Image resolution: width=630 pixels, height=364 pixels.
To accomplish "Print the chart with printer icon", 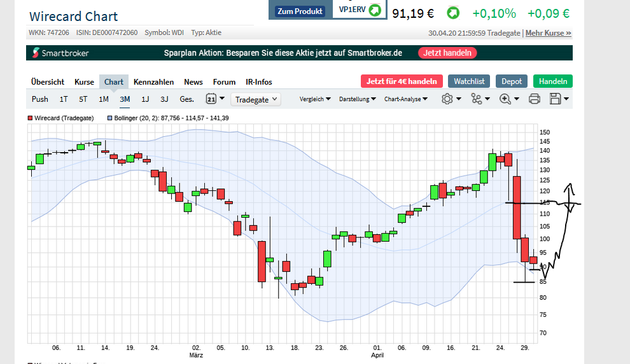I will 535,99.
